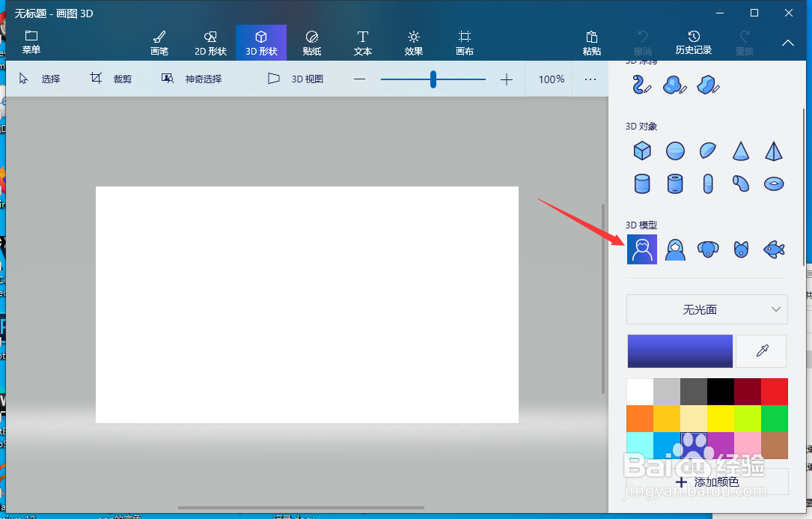Screen dimensions: 812x519
Task: Pick the white color swatch
Action: coord(640,392)
